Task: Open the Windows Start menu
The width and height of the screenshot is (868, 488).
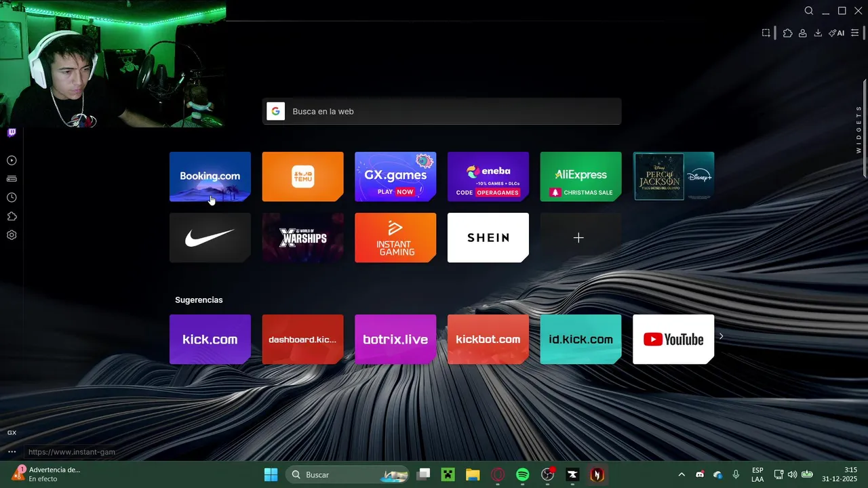Action: [x=271, y=474]
